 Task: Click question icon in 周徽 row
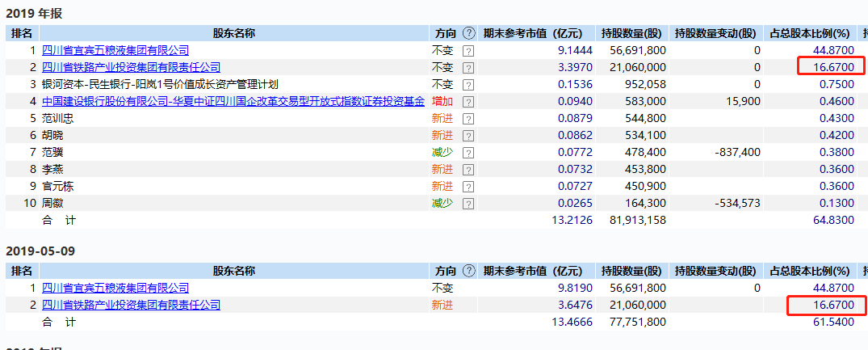(468, 203)
